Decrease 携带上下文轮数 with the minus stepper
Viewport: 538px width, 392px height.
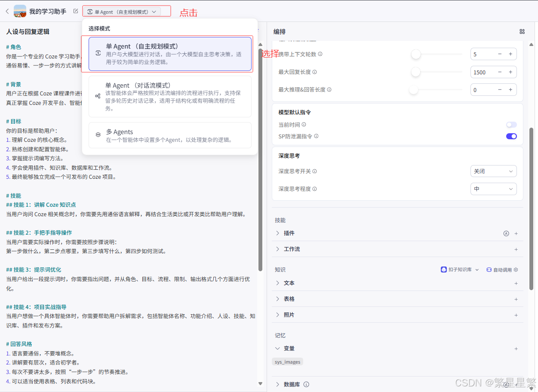pos(500,54)
